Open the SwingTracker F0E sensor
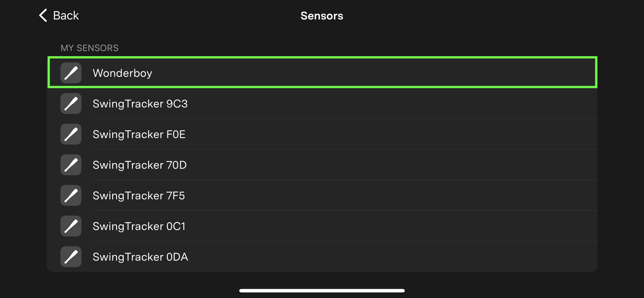 [139, 134]
